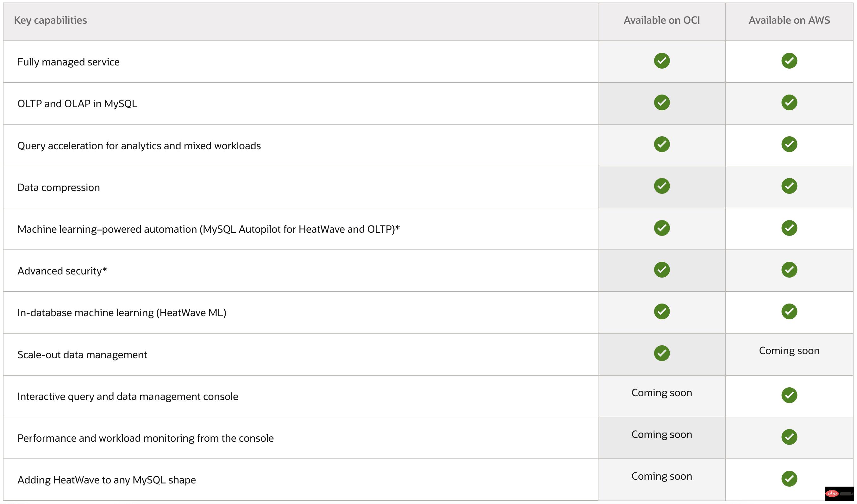Image resolution: width=857 pixels, height=504 pixels.
Task: Click AWS checkmark for Fully managed service
Action: coord(789,61)
